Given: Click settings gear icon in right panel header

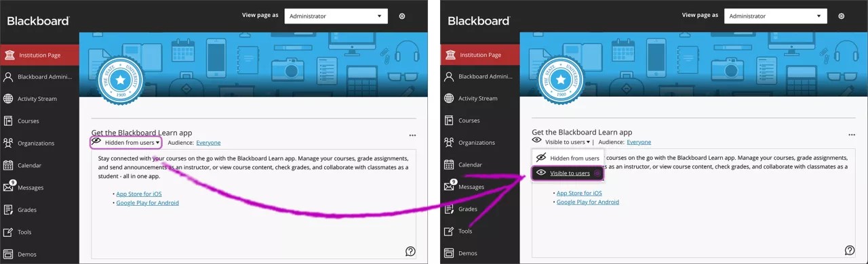Looking at the screenshot, I should [842, 16].
